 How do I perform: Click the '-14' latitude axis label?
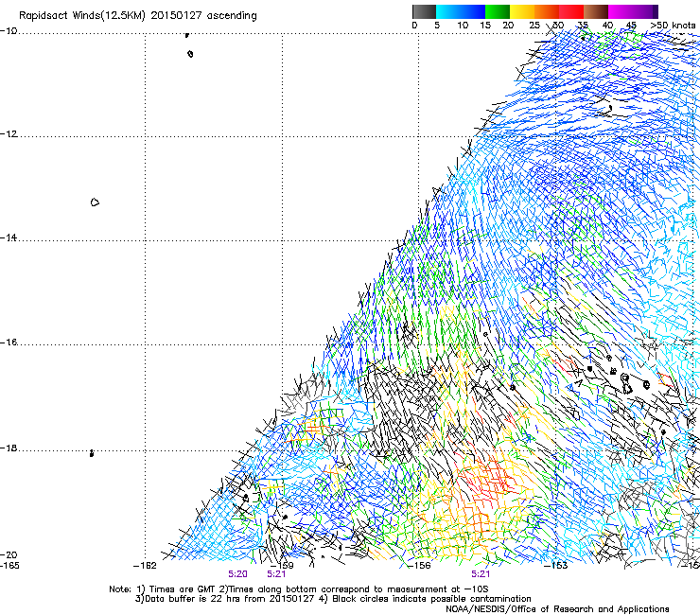tap(9, 237)
